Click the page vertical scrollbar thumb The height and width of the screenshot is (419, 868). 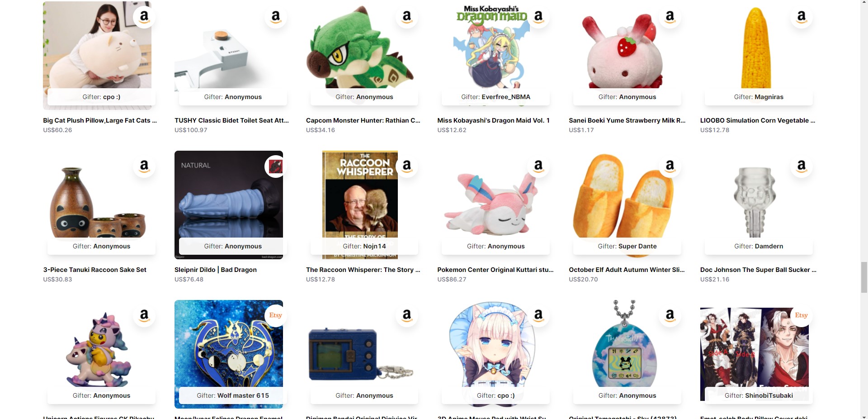[864, 277]
